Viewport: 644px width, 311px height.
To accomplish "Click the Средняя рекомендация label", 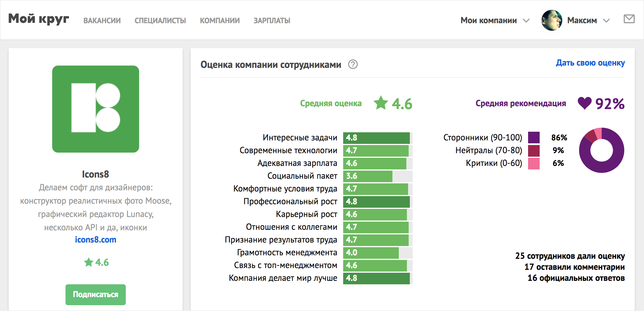I will click(x=521, y=103).
